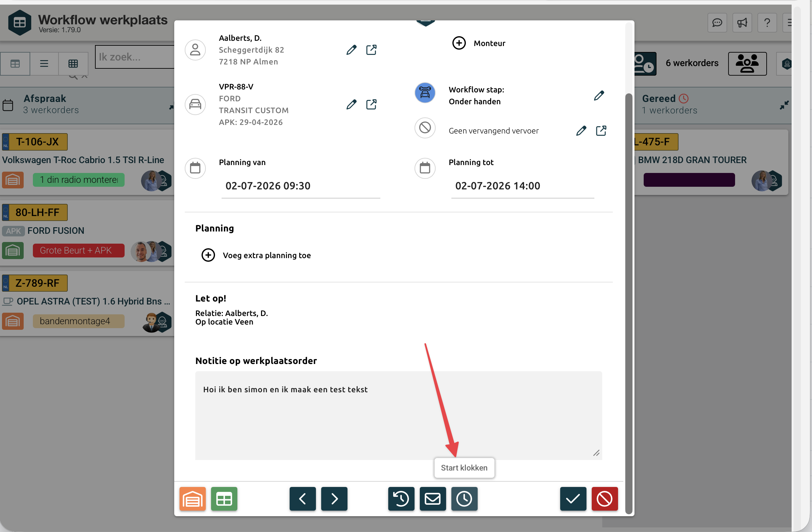Click the APK badge on the Ford Fusion card

[x=13, y=231]
